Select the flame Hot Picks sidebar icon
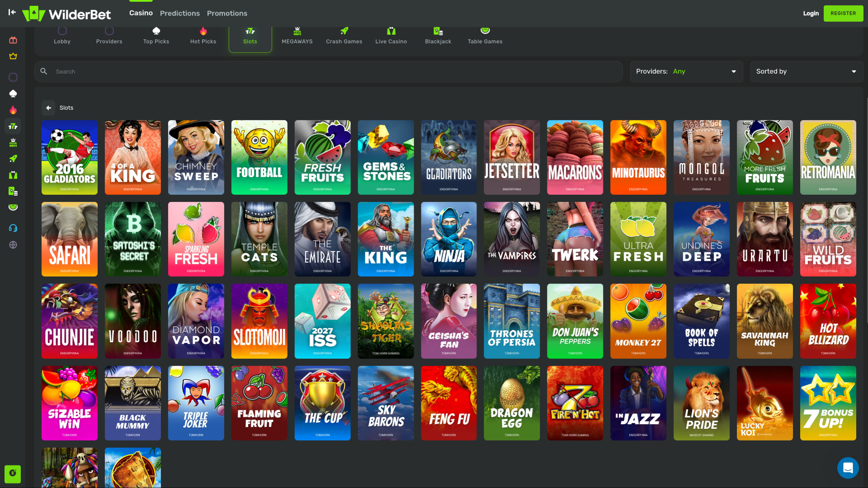This screenshot has width=868, height=488. pos(13,110)
